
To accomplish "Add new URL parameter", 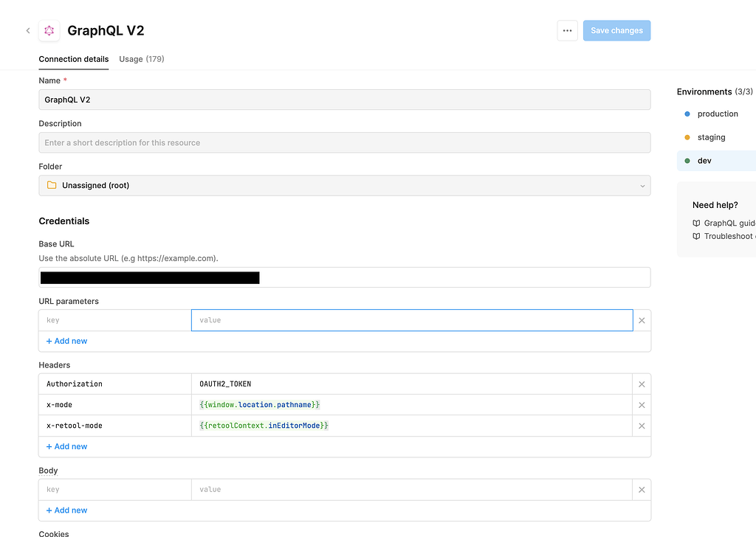I will (67, 342).
